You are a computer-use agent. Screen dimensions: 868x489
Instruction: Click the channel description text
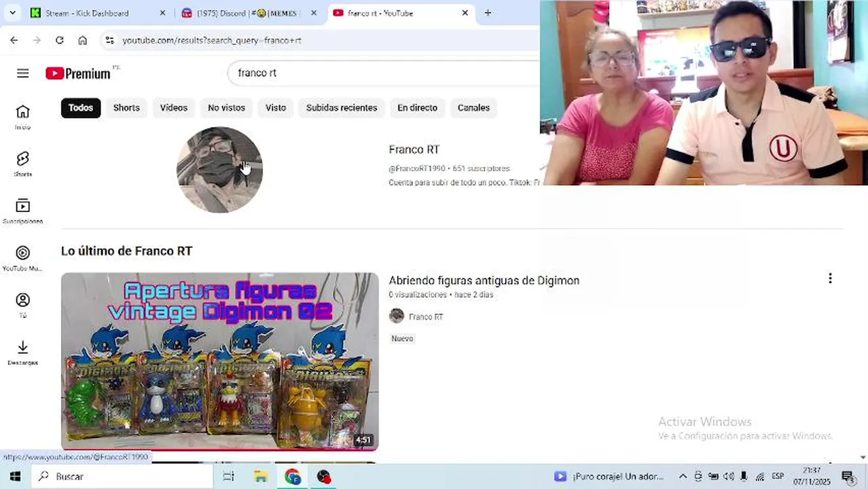click(x=464, y=183)
